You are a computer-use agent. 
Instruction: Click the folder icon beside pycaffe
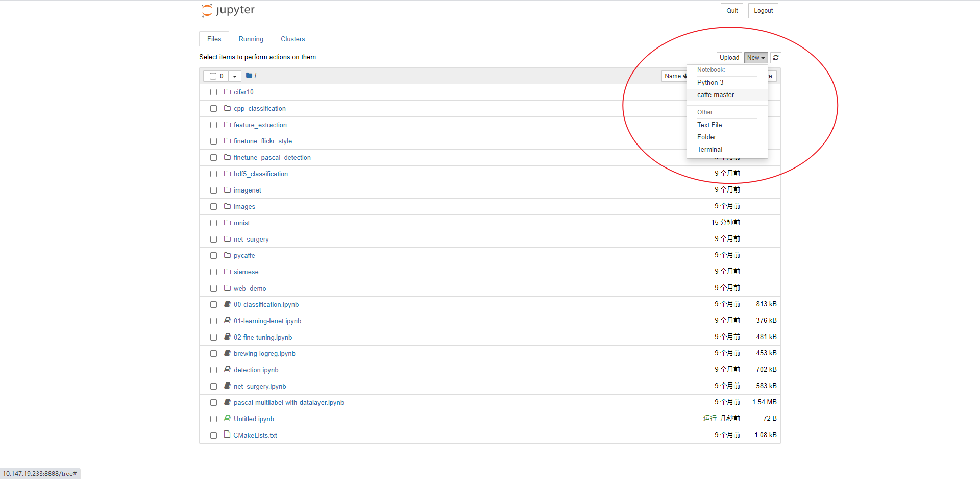tap(228, 255)
